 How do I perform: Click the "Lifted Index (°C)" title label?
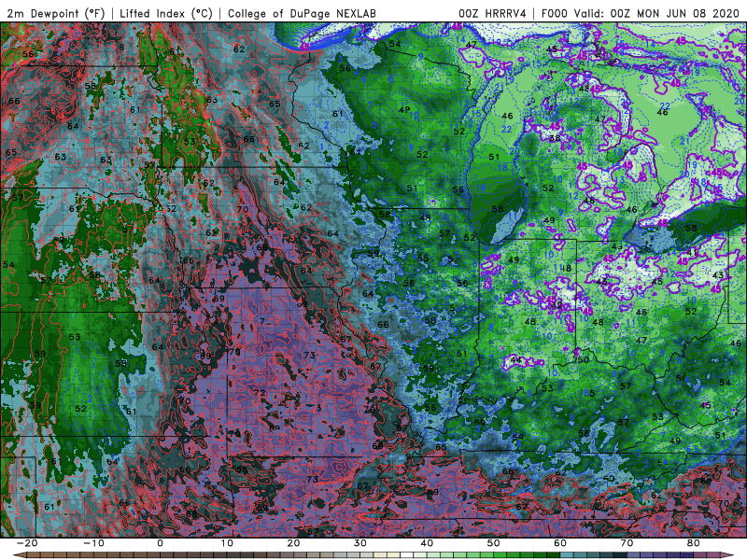166,13
